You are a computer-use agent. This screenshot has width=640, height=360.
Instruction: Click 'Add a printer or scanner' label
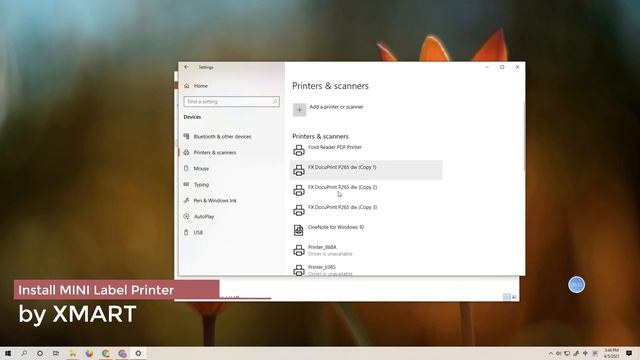pyautogui.click(x=336, y=107)
